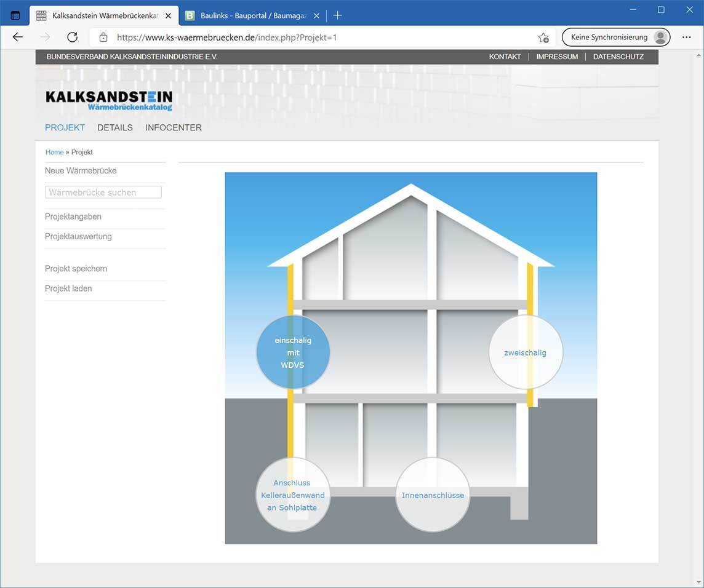Select the Innenanschlüsse circle

pos(433,495)
